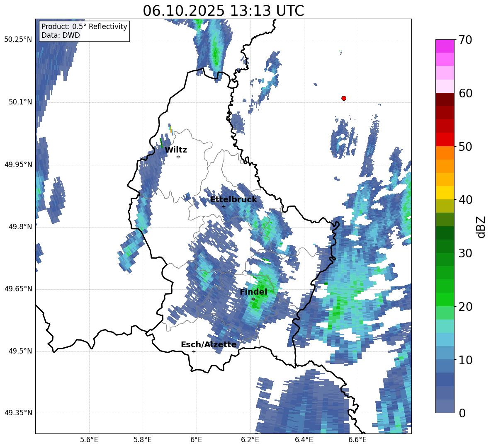
Task: Click the 50.25°N latitude label
Action: pos(18,40)
